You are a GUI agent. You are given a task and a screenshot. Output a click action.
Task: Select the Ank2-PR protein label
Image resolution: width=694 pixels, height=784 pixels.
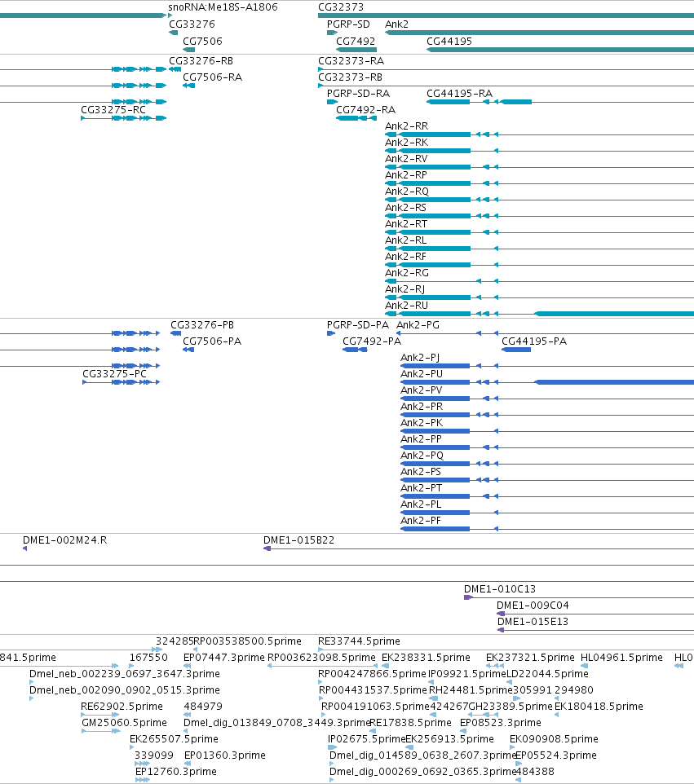422,407
